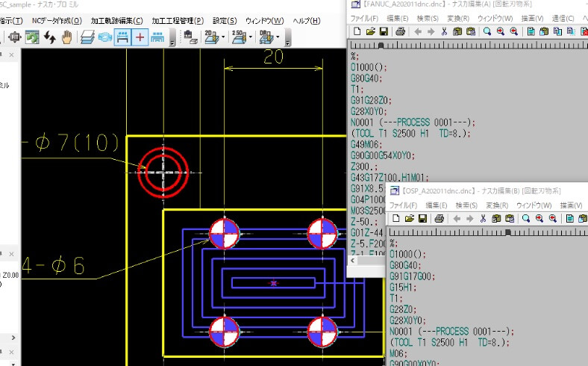
Task: Click scissors Cut icon in FANUC editor
Action: point(443,31)
